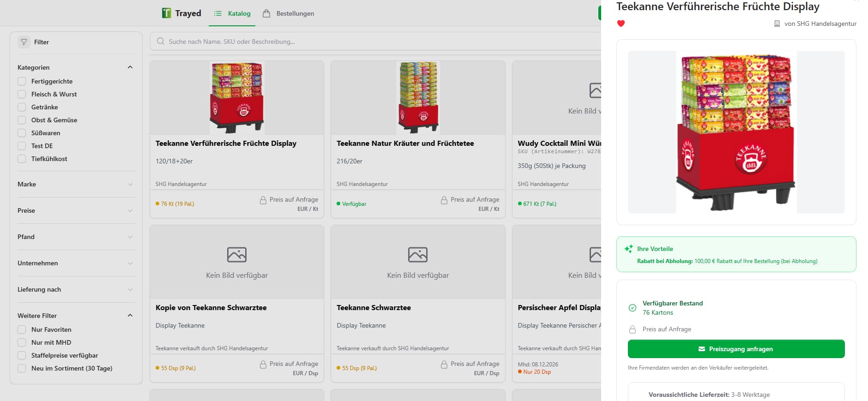Click the sparkle icon by Ihre Vorteile

coord(629,249)
